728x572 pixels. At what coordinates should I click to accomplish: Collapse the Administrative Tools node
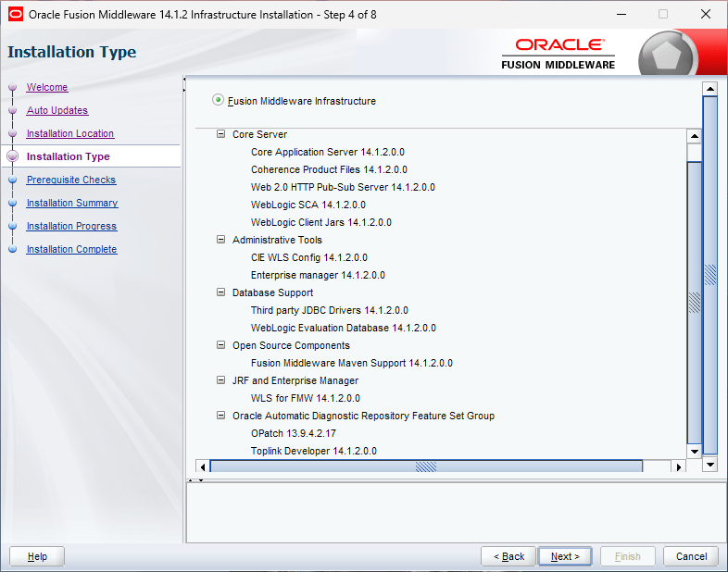(221, 240)
